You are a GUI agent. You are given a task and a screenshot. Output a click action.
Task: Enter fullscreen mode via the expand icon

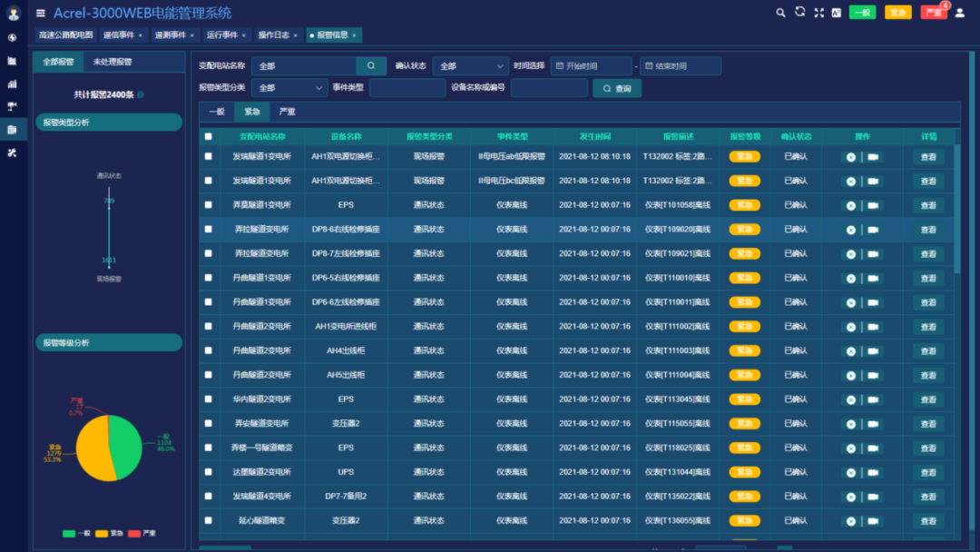(818, 13)
